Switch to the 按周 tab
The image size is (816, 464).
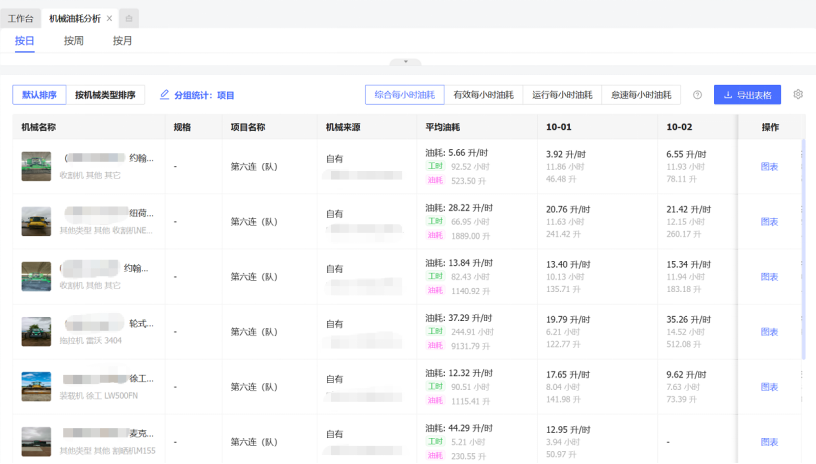pos(74,41)
